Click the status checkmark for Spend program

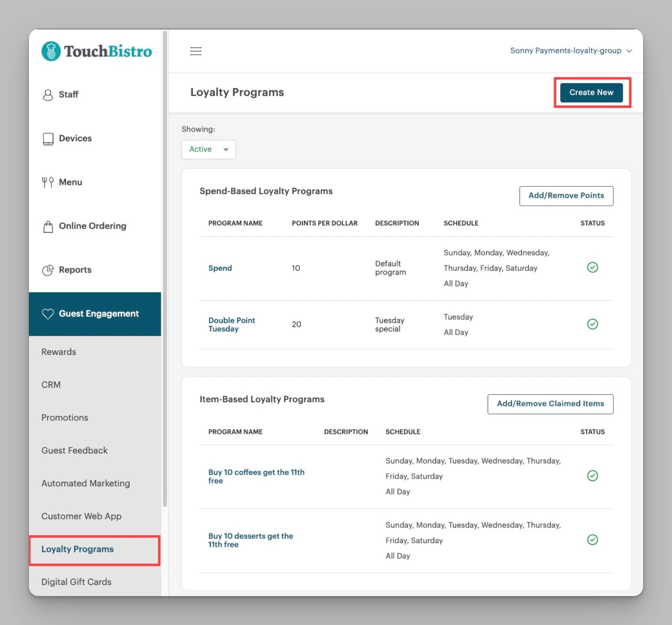(592, 267)
